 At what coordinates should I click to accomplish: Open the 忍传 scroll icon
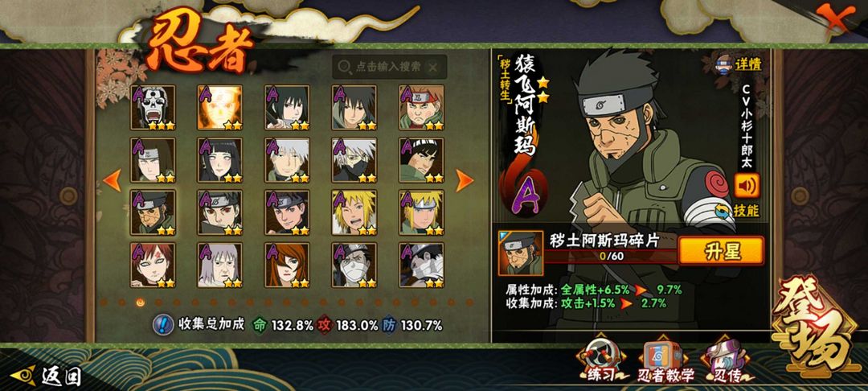click(727, 362)
